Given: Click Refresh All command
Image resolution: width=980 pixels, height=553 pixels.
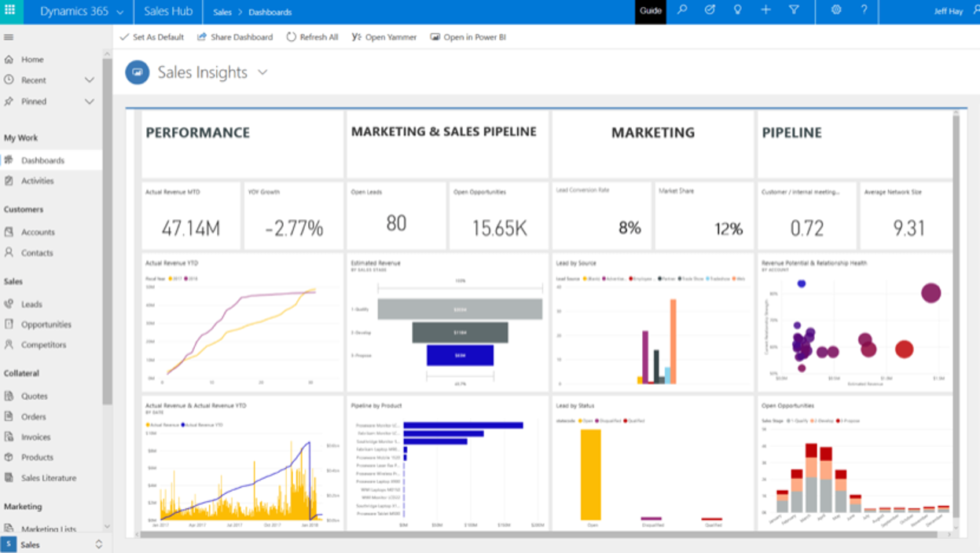Looking at the screenshot, I should point(312,37).
